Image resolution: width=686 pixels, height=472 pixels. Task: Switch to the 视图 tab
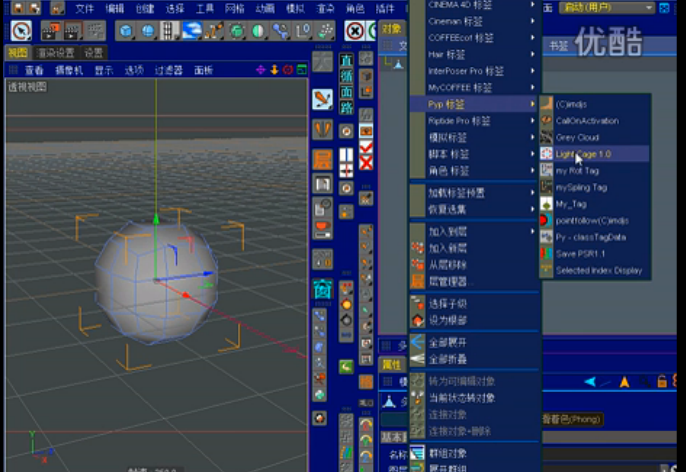[x=18, y=53]
